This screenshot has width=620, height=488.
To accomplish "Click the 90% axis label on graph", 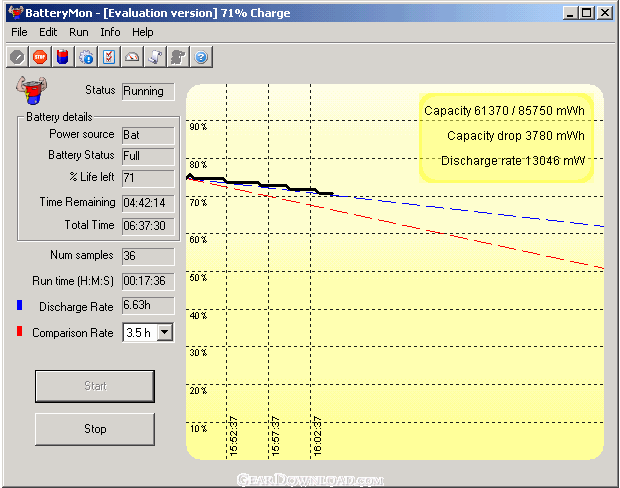I will 198,127.
